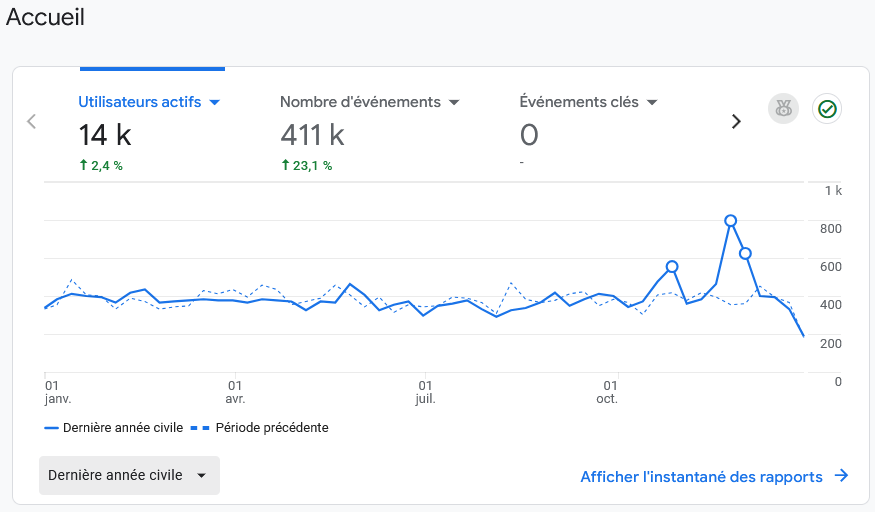This screenshot has width=875, height=512.
Task: Open dropdown arrow next to Utilisateurs actifs
Action: [x=214, y=102]
